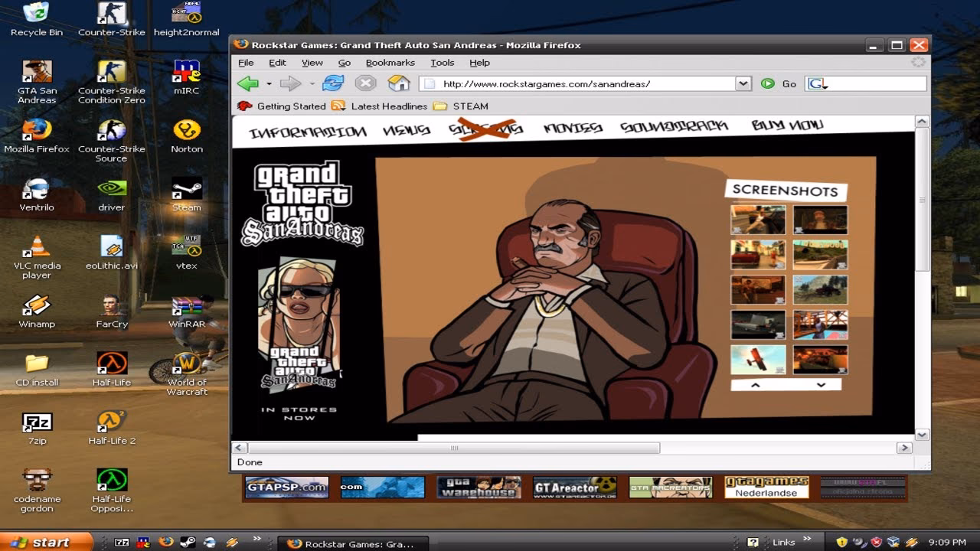
Task: Open the Edit menu
Action: tap(277, 63)
